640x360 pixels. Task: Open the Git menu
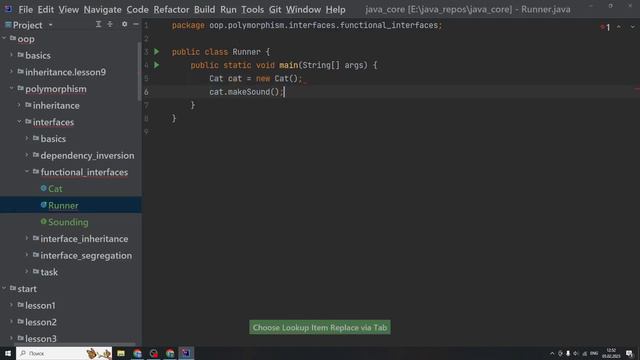point(275,9)
